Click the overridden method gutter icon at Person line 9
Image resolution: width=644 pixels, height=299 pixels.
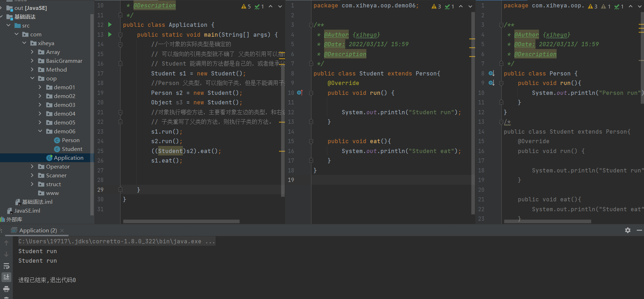click(x=491, y=83)
